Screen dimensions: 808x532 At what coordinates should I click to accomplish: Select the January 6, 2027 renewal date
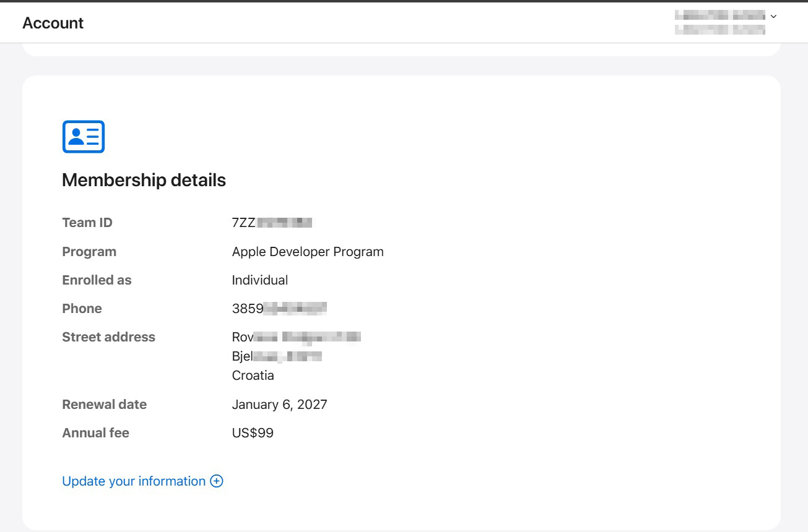[x=279, y=405]
